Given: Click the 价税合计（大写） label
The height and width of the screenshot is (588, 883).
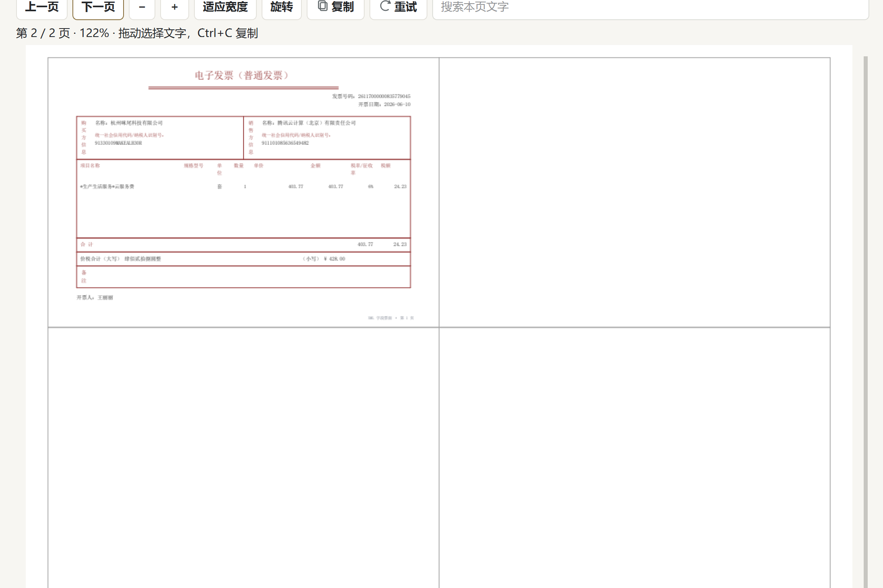Looking at the screenshot, I should 100,259.
